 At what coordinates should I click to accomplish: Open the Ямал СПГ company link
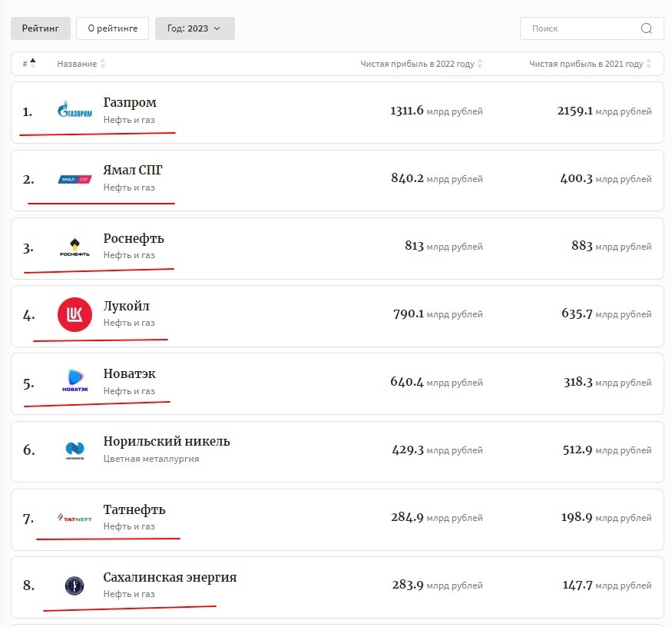pos(132,170)
